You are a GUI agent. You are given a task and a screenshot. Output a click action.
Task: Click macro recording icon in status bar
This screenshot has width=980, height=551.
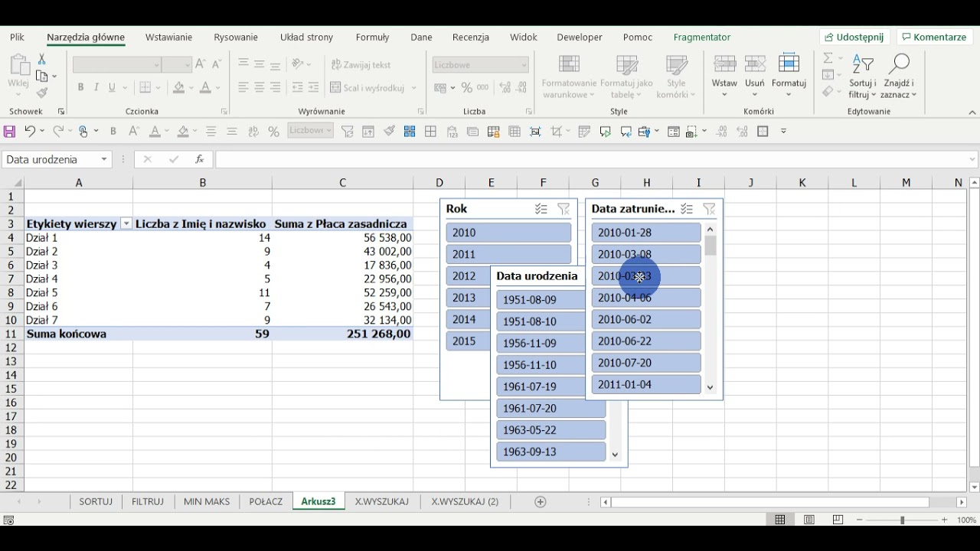pyautogui.click(x=8, y=520)
